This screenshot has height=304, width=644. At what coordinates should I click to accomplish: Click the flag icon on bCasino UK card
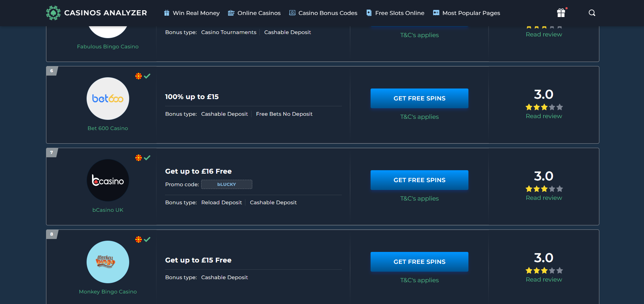pyautogui.click(x=138, y=158)
